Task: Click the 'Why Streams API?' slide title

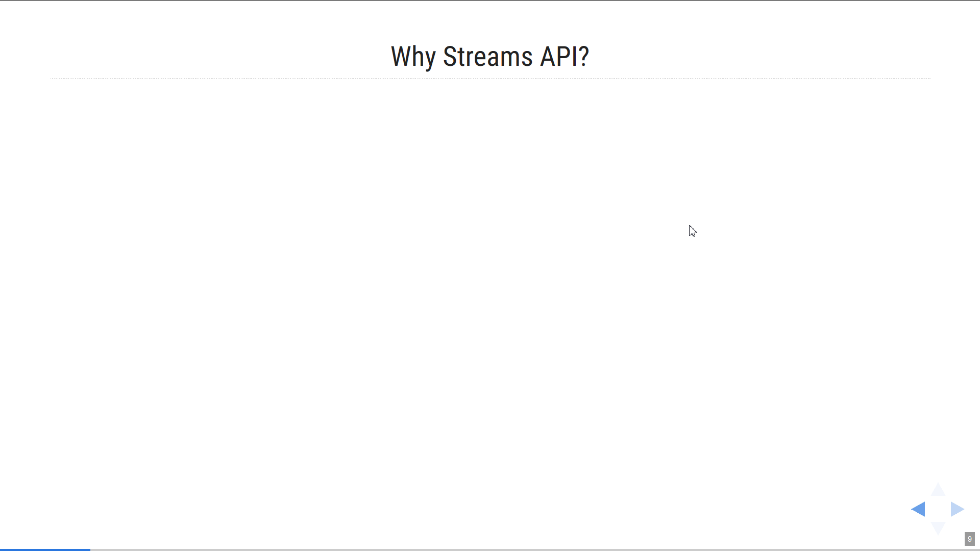Action: [x=490, y=56]
